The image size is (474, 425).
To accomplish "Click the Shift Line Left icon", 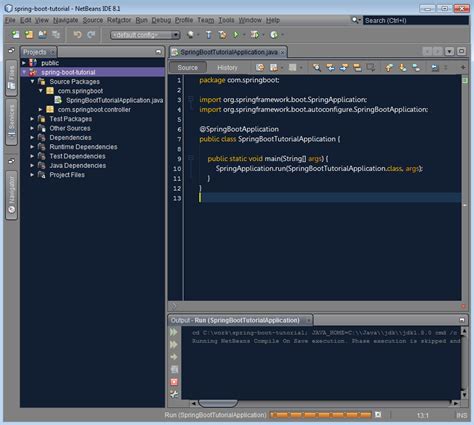I will coord(434,67).
